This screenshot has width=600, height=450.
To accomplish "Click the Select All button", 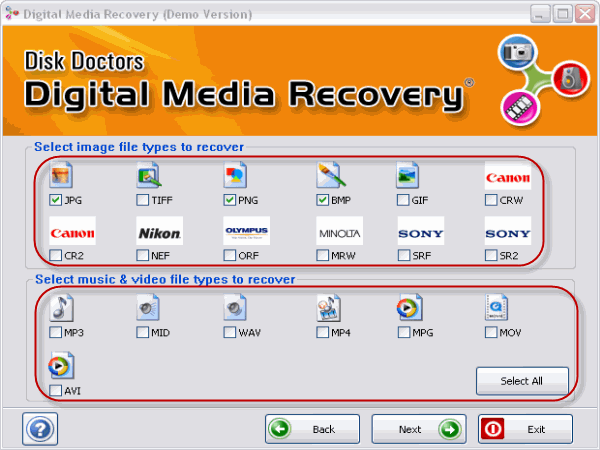I will (522, 381).
